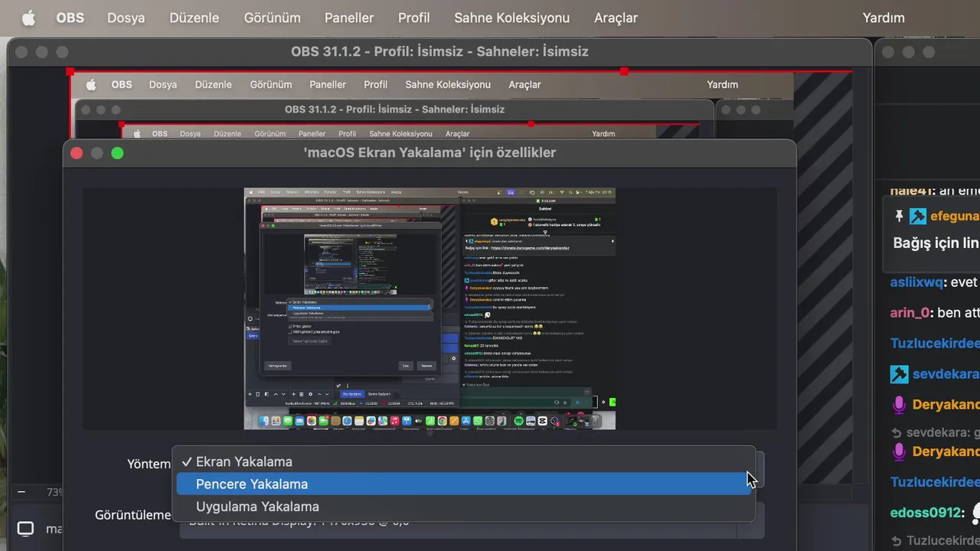Click username asliixwq in chat

(x=916, y=282)
